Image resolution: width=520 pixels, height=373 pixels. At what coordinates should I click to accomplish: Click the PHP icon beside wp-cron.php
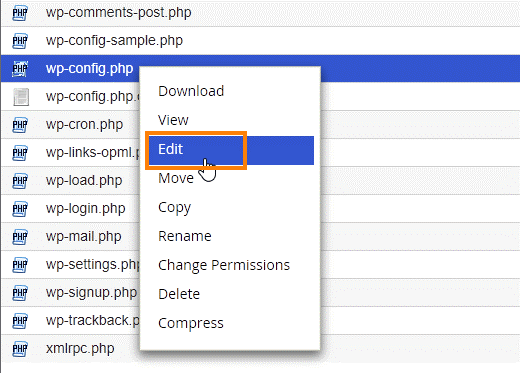20,125
